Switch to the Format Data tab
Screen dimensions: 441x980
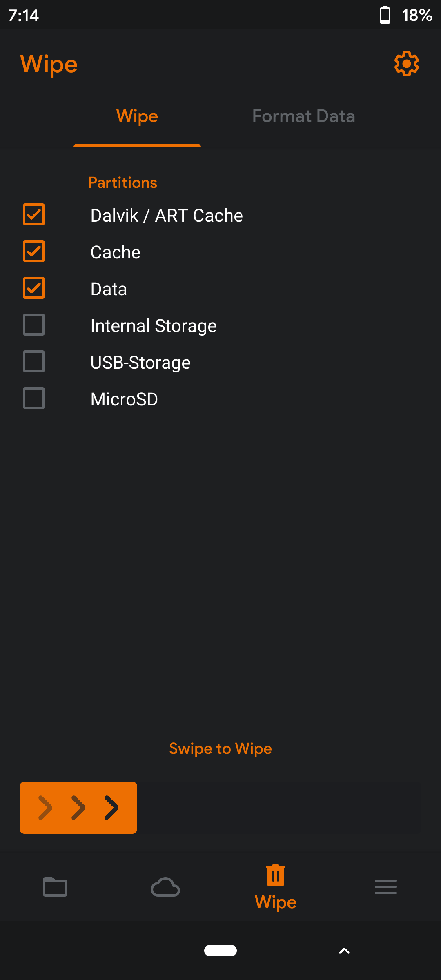coord(303,116)
